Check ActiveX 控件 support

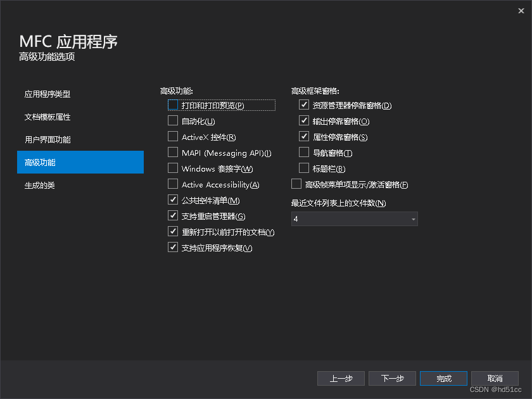pyautogui.click(x=173, y=136)
